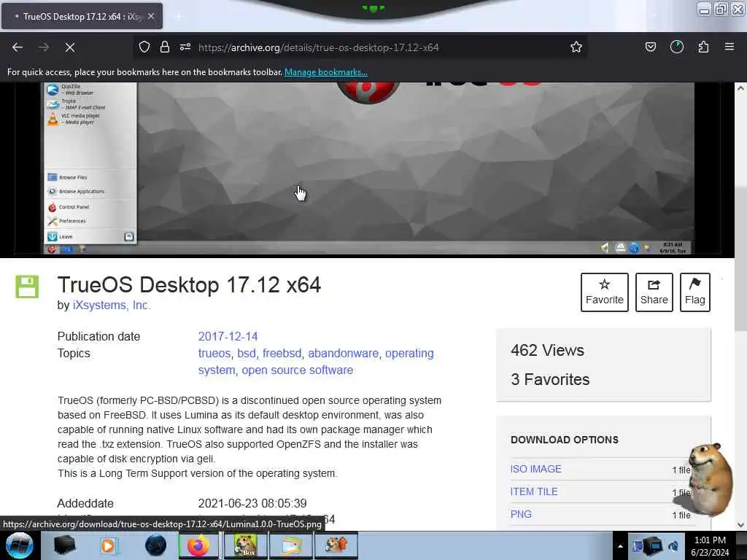The image size is (747, 560).
Task: Share this item
Action: click(x=654, y=292)
